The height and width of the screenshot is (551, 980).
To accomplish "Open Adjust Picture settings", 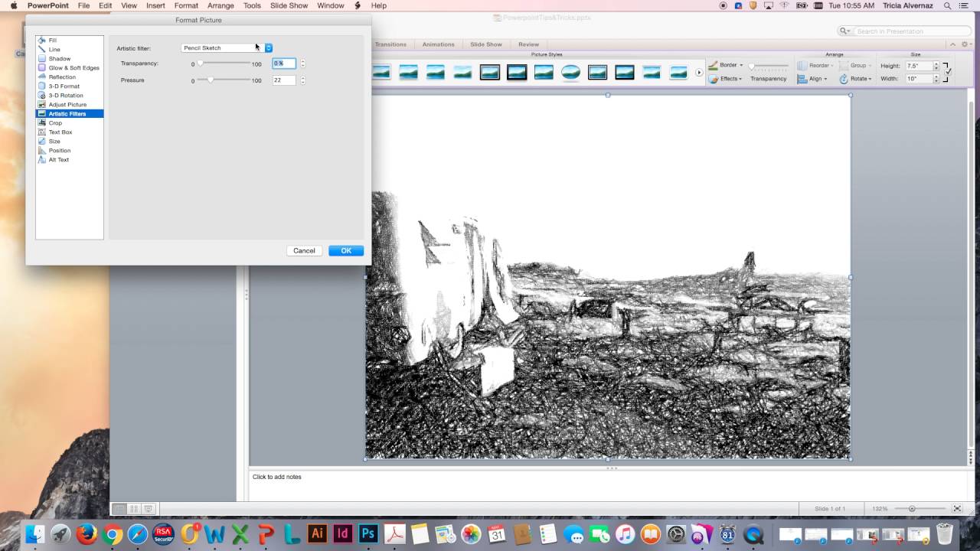I will tap(70, 105).
